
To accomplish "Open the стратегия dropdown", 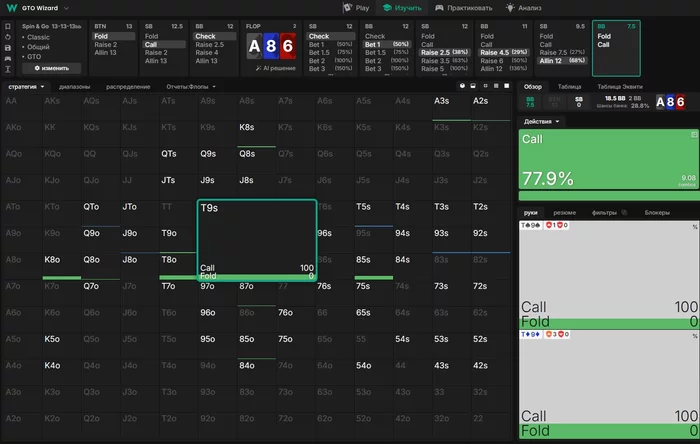I will (26, 87).
